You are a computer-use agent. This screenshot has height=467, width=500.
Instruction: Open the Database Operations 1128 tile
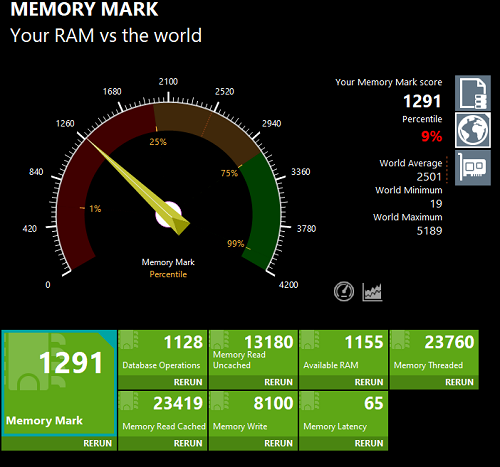(163, 353)
